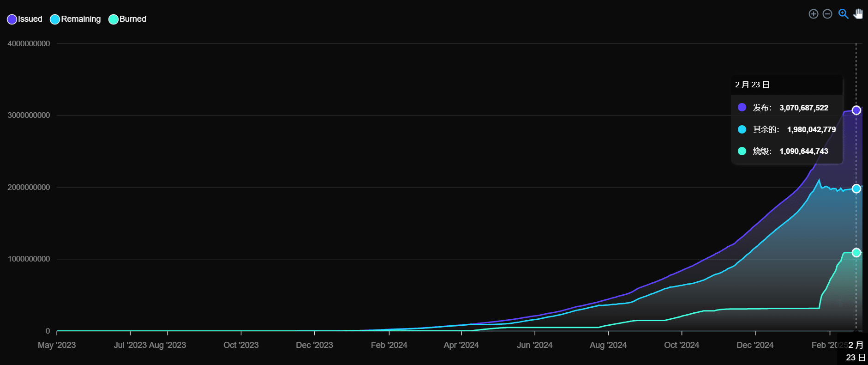Screen dimensions: 868x365
Task: Click the Issued data point marker
Action: [x=856, y=110]
